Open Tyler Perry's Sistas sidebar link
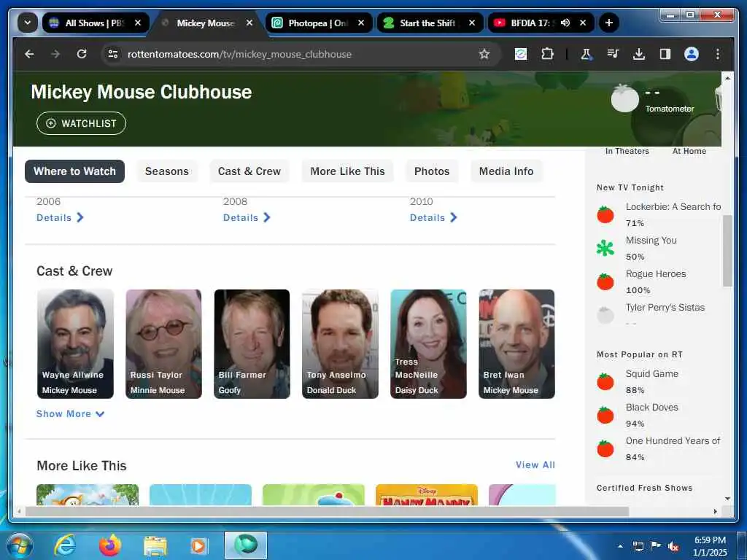 click(665, 308)
